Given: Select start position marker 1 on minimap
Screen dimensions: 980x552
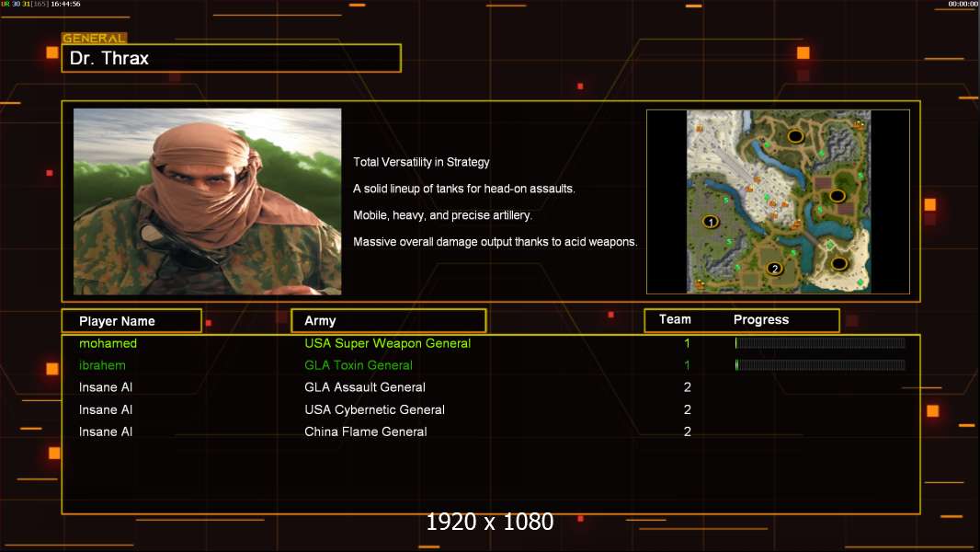Looking at the screenshot, I should click(710, 222).
